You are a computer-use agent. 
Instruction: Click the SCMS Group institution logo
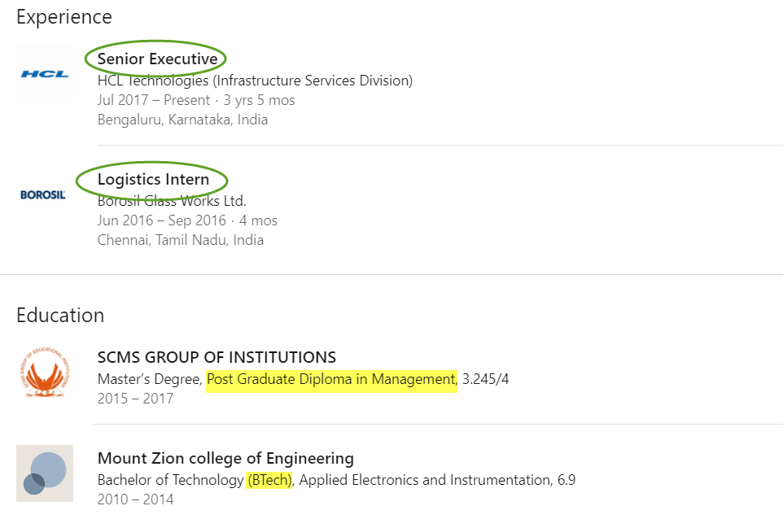coord(45,373)
